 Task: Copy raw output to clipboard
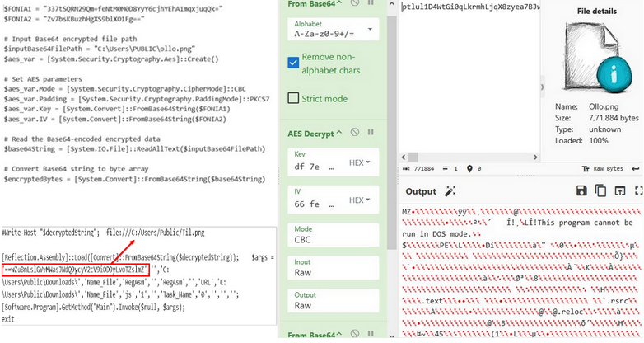(600, 190)
